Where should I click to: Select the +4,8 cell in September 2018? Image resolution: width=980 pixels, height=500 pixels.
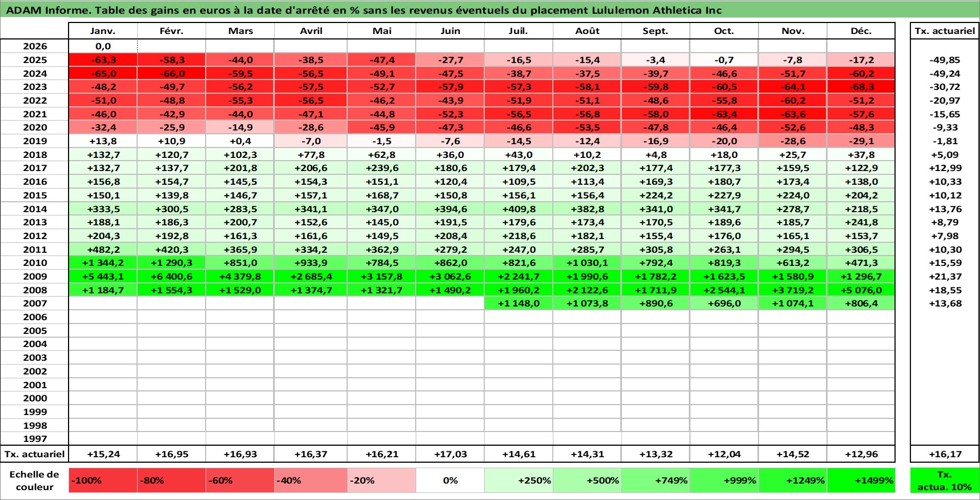[x=656, y=155]
